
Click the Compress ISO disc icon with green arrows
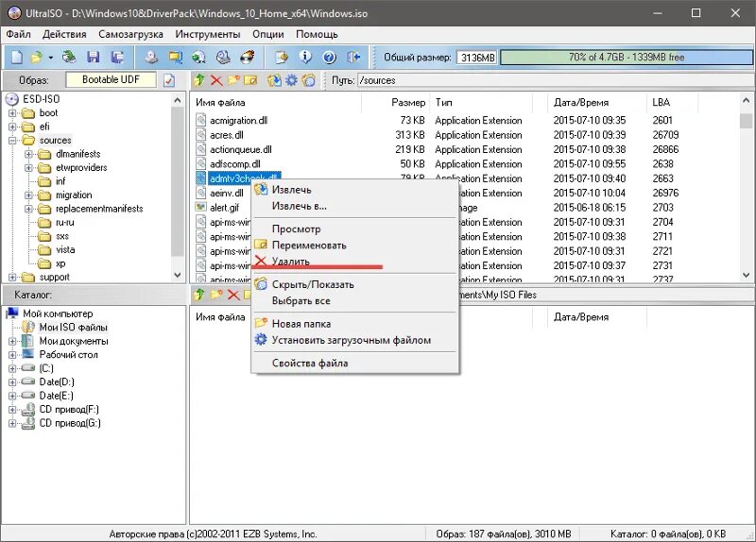point(198,58)
